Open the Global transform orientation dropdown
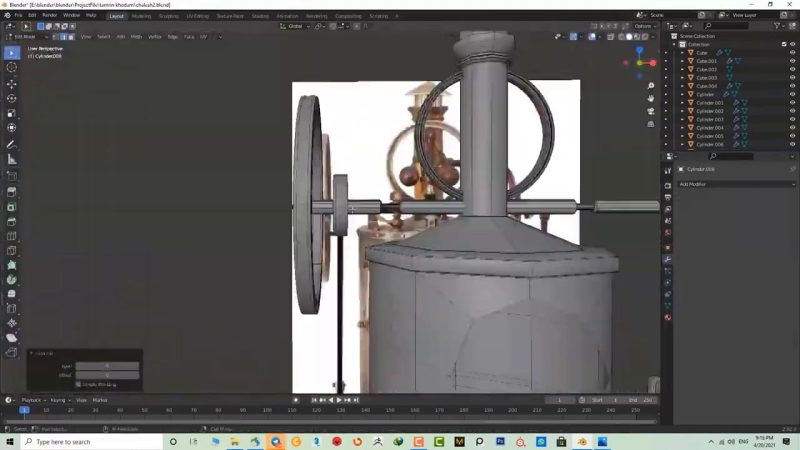The width and height of the screenshot is (800, 450). 296,26
